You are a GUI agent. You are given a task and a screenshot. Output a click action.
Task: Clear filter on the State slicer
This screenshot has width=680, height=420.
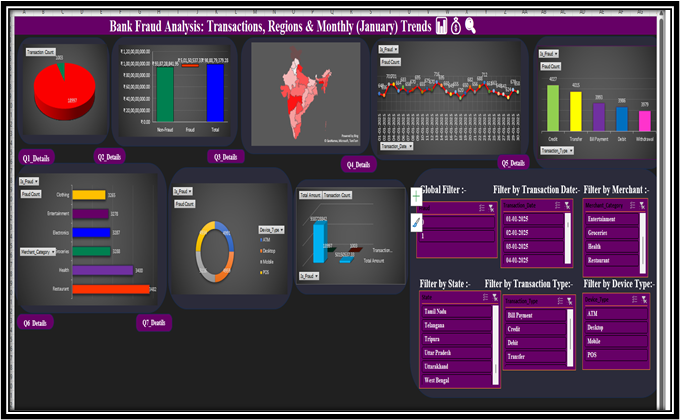pos(495,297)
